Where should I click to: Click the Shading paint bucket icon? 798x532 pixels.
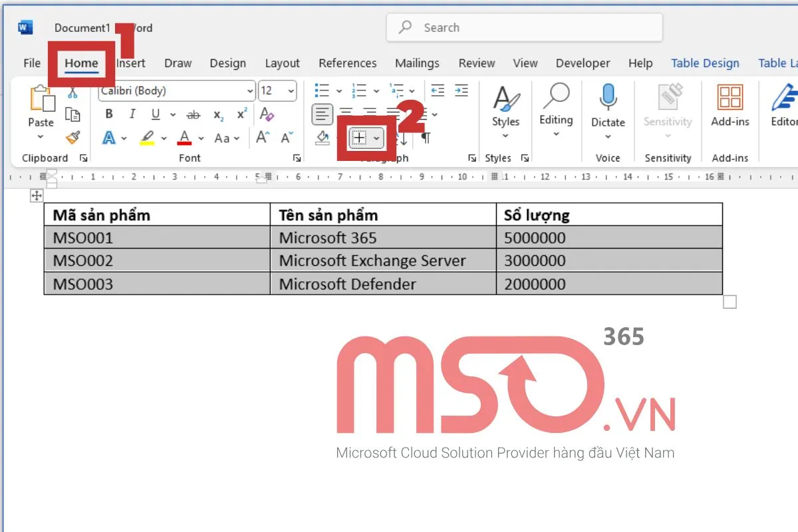(x=323, y=138)
